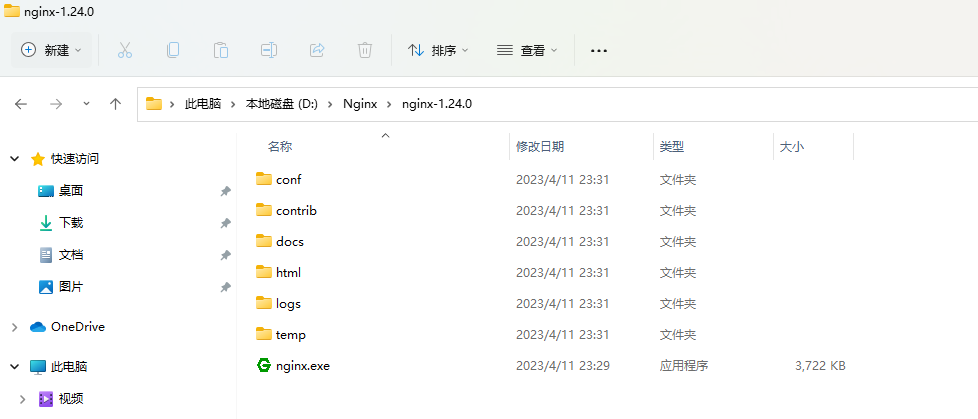Select the docs folder

290,241
